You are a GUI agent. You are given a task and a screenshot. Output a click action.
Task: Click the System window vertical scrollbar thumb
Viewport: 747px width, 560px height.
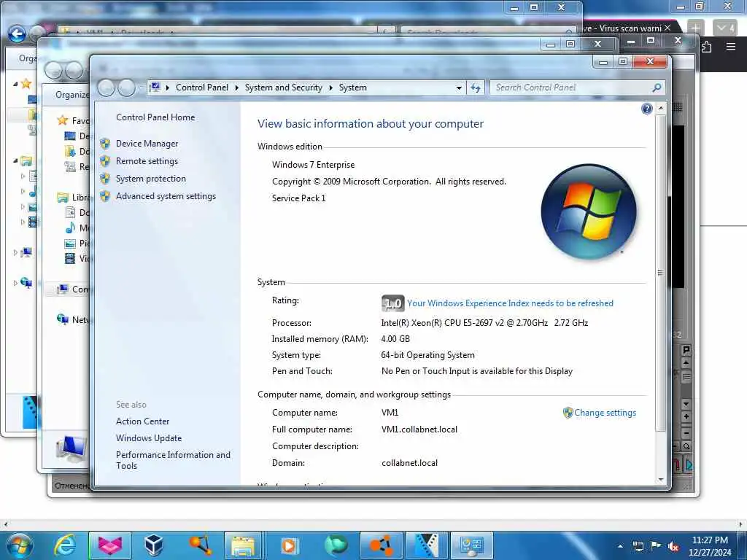pyautogui.click(x=661, y=273)
